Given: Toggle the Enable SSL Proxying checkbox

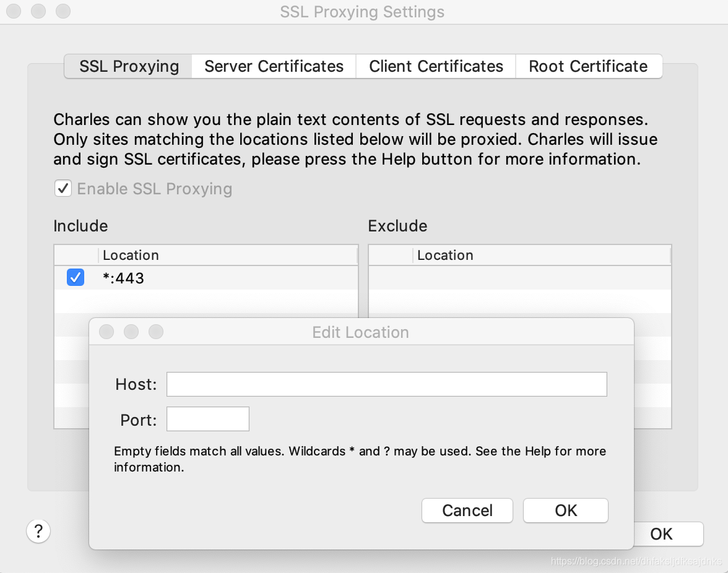Looking at the screenshot, I should 63,188.
